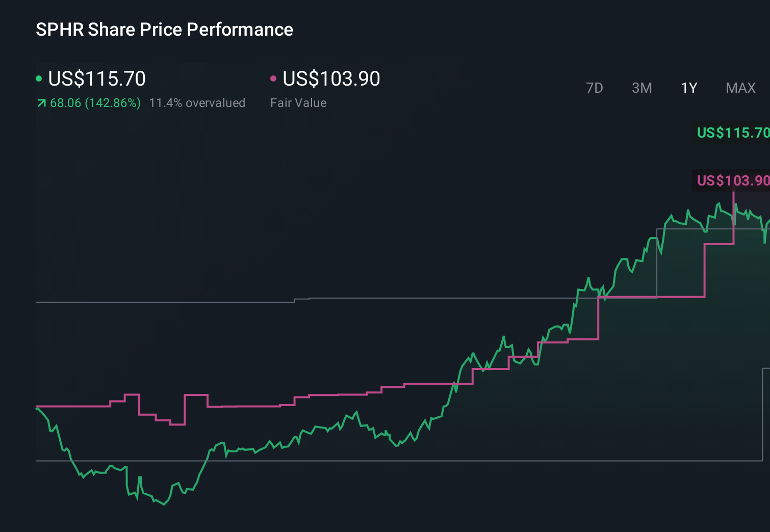Select the US$103.90 fair value marker label

click(732, 180)
